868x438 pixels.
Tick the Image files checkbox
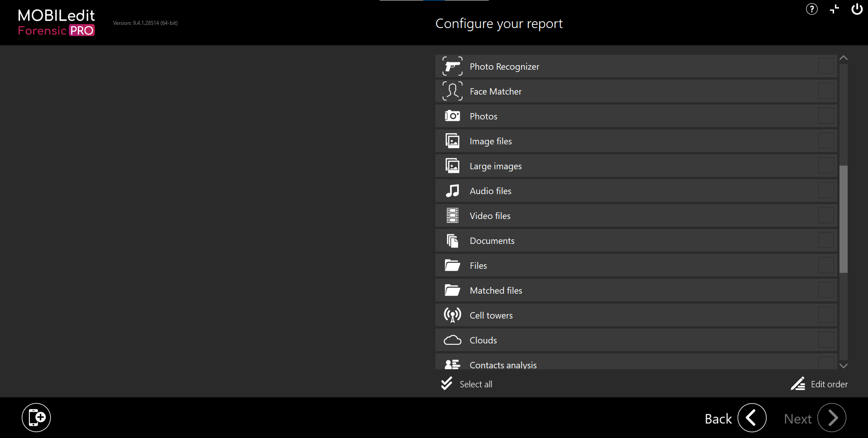(x=825, y=141)
